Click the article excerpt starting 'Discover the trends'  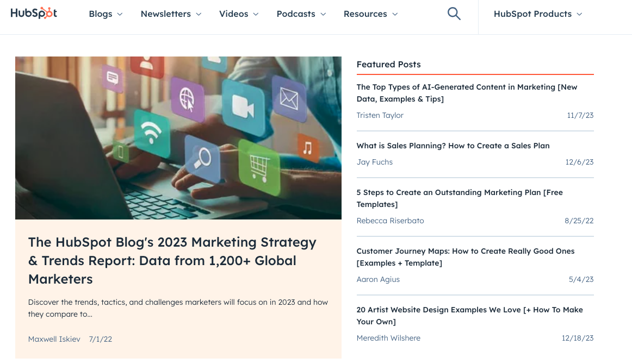point(178,308)
